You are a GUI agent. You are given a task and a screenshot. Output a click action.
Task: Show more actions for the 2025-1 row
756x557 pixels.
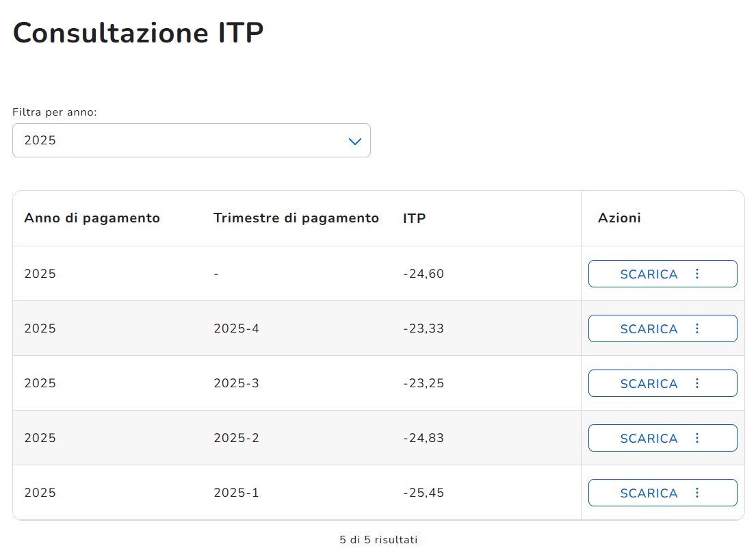click(697, 493)
